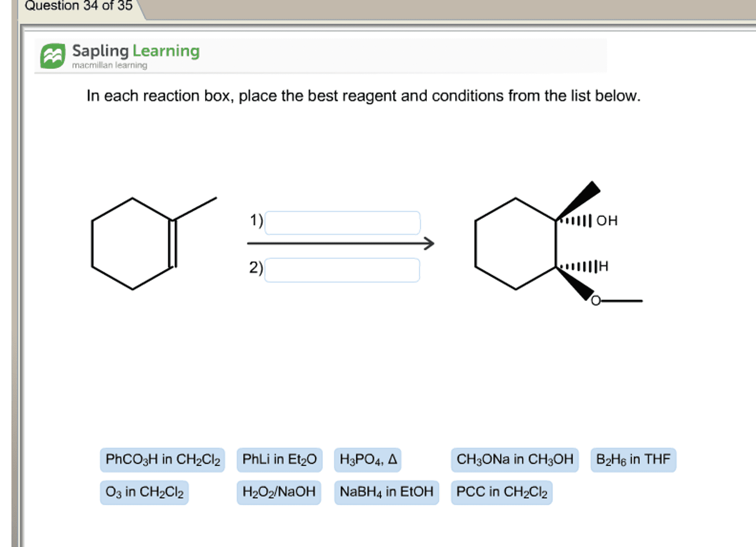Choose the CH3ONa in CH3OH reagent tile
This screenshot has height=547, width=756.
coord(515,460)
